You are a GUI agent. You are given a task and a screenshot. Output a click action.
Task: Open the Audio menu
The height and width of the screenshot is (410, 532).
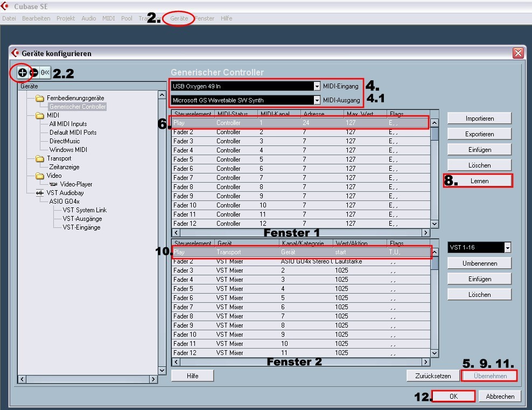pyautogui.click(x=88, y=18)
